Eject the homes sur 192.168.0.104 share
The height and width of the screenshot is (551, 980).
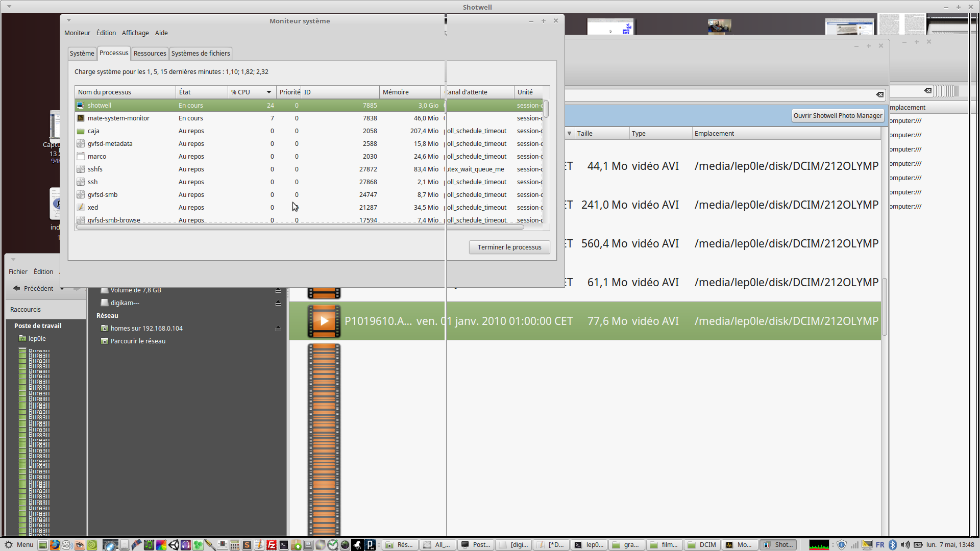278,329
